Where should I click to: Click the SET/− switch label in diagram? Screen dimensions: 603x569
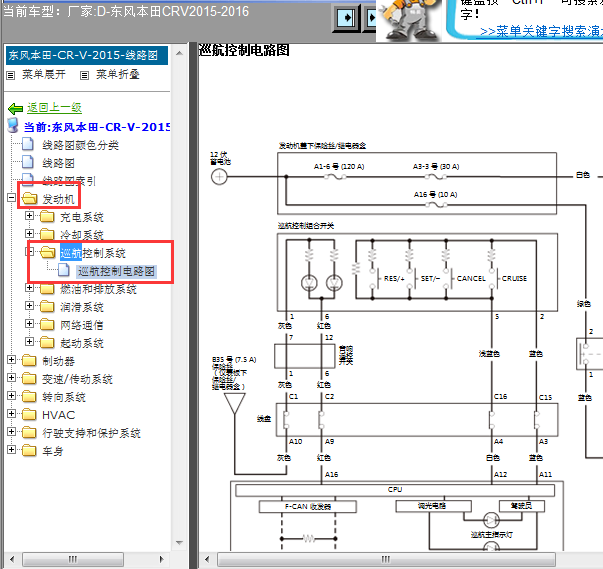[430, 278]
